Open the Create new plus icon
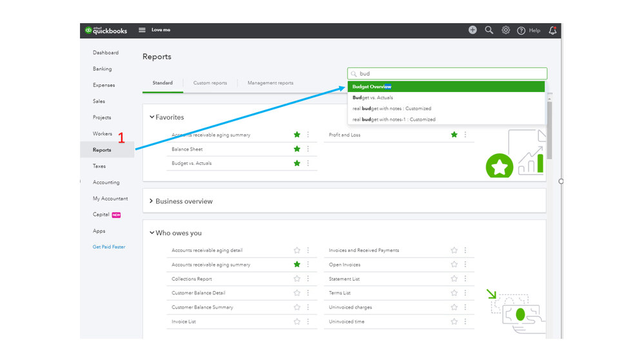The image size is (644, 362). click(473, 30)
